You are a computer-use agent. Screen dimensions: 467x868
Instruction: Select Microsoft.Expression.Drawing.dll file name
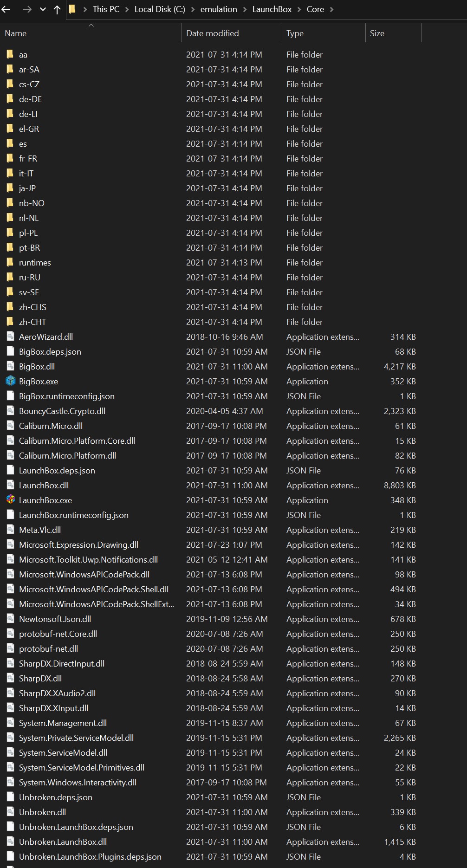78,545
